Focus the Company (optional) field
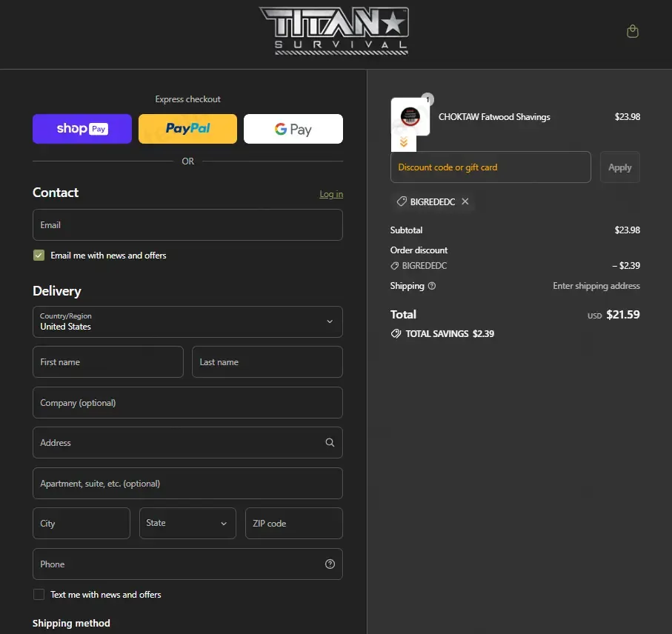This screenshot has height=634, width=672. (x=187, y=403)
